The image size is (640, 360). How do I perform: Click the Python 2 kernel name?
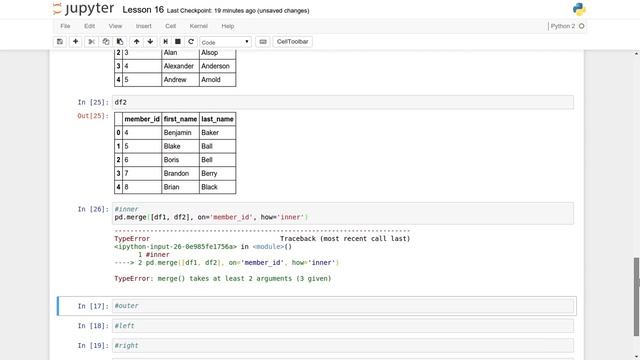[x=562, y=26]
